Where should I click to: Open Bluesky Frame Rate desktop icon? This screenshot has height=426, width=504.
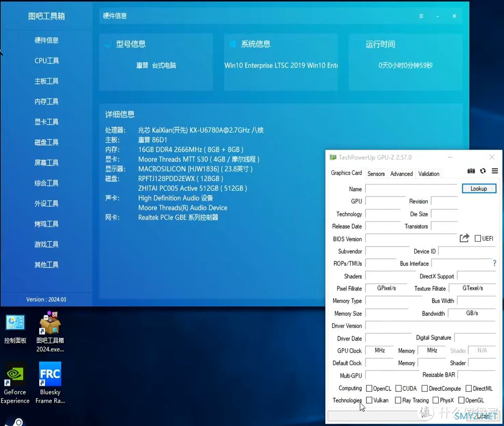pyautogui.click(x=50, y=383)
